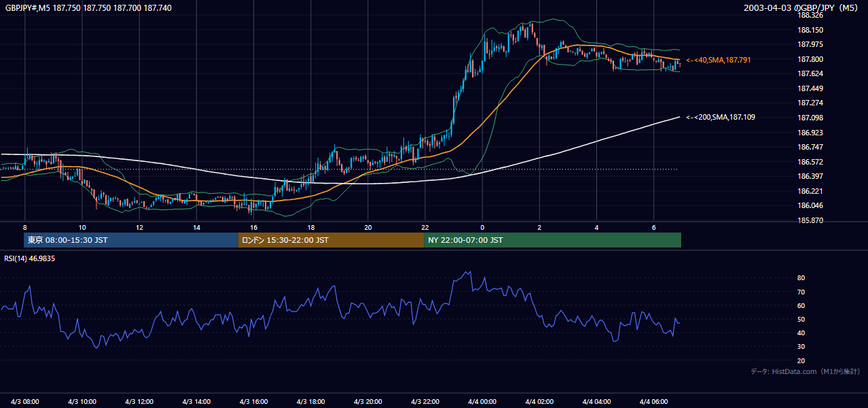Click RSI axis level 30
868x408 pixels.
pos(801,347)
